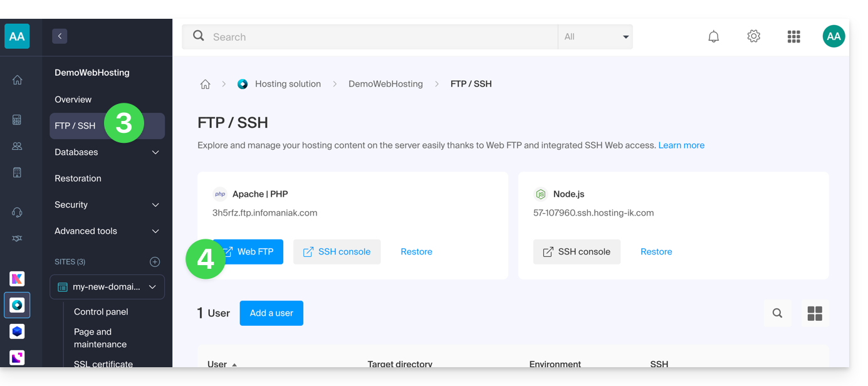Viewport: 868px width, 386px height.
Task: Click the Add a user button
Action: [271, 313]
